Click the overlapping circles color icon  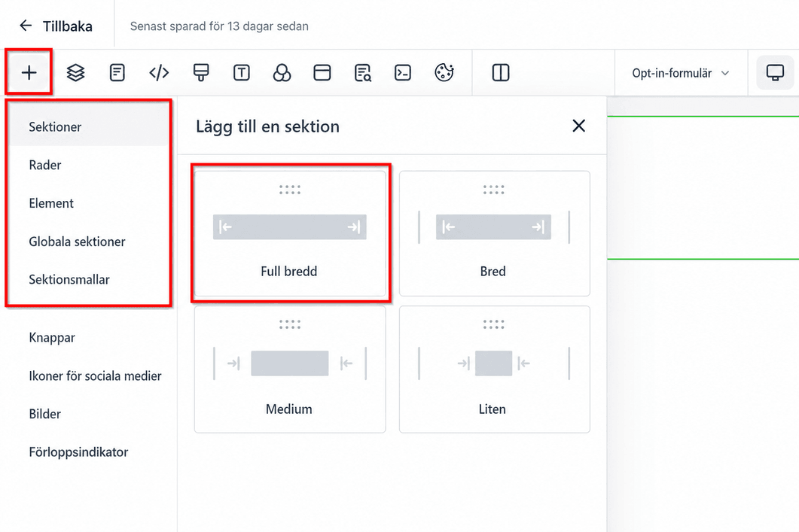tap(282, 73)
